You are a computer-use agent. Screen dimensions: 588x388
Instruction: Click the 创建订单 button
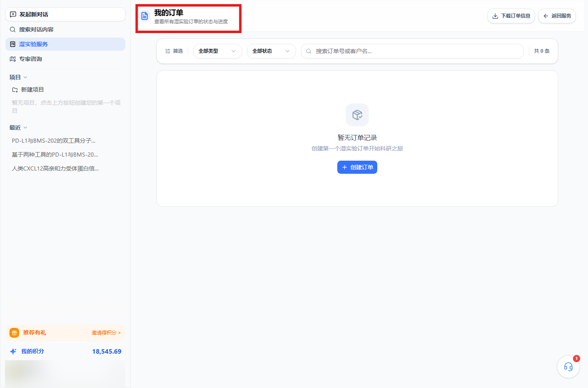click(x=357, y=167)
